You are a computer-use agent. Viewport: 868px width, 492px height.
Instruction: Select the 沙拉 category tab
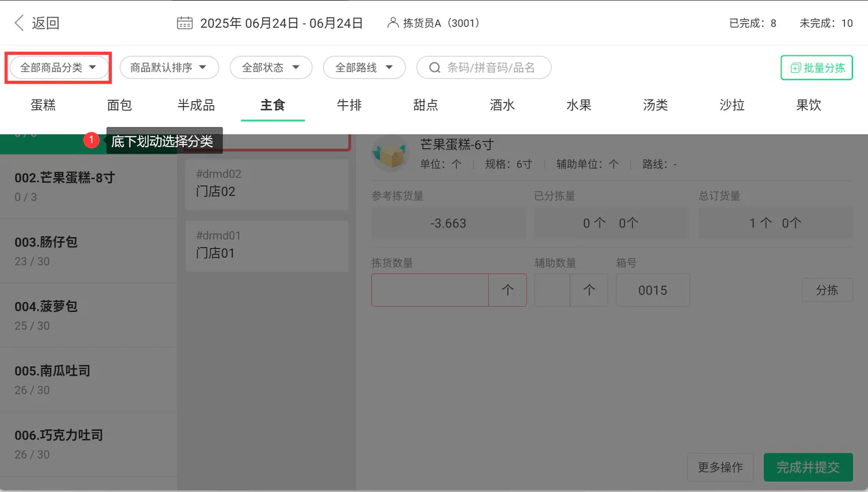[733, 105]
